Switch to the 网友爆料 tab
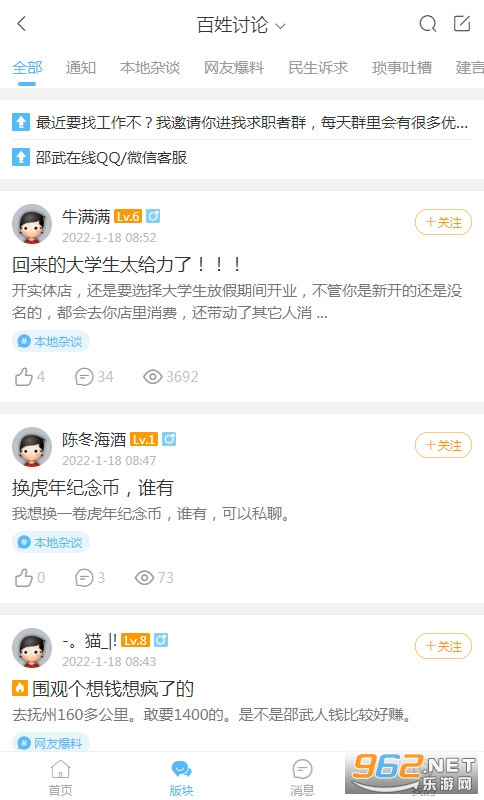The height and width of the screenshot is (800, 484). click(234, 68)
